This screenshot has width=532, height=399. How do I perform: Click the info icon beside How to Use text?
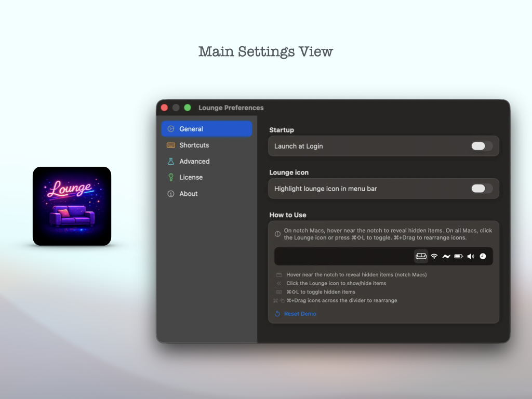click(x=277, y=234)
